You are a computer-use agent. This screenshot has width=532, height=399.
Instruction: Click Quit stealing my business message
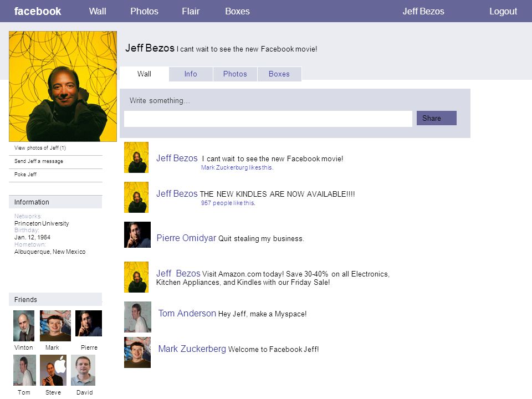pyautogui.click(x=261, y=238)
